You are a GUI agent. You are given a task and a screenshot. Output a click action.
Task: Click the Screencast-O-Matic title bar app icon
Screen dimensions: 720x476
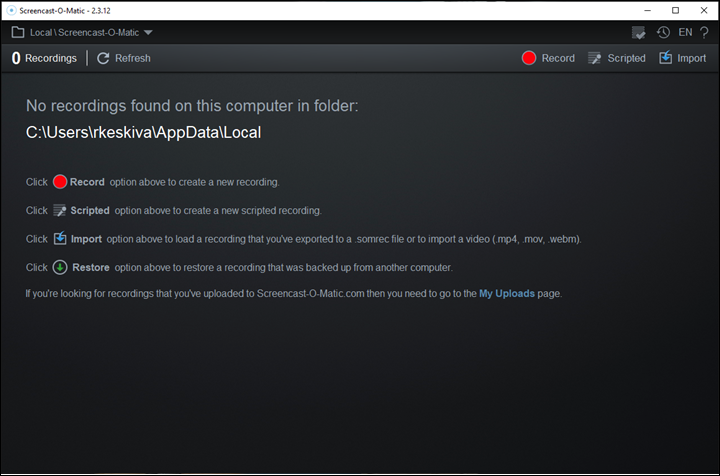11,10
